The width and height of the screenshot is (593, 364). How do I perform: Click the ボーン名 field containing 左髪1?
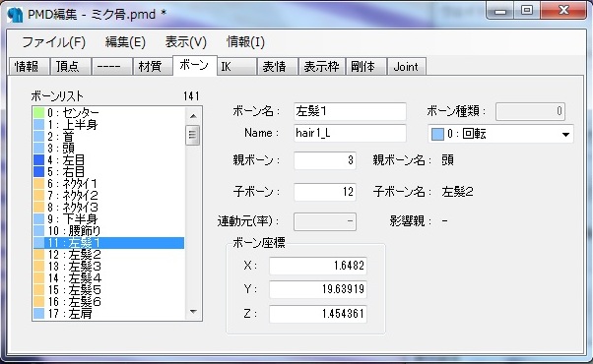tap(350, 111)
